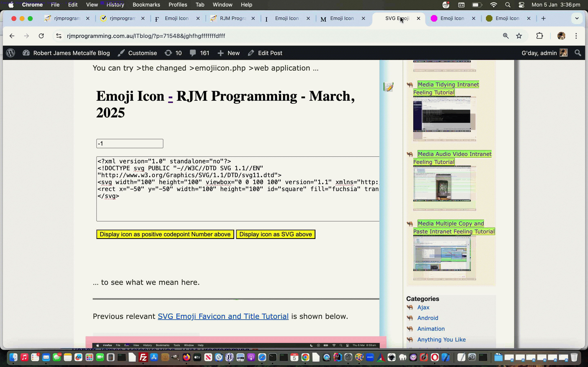Image resolution: width=588 pixels, height=367 pixels.
Task: Expand the G'day admin account menu
Action: tap(544, 53)
